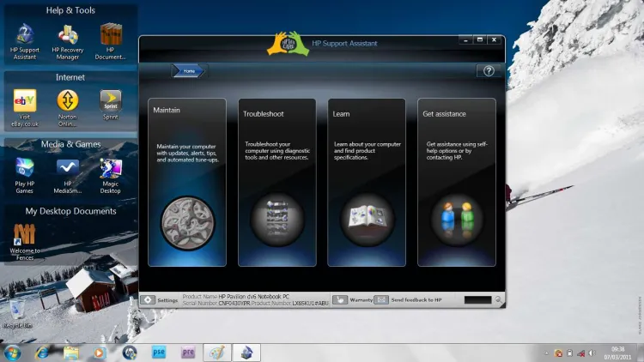Type in the bottom search field

[477, 300]
